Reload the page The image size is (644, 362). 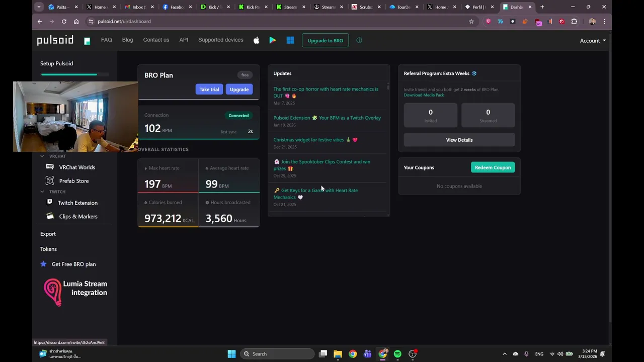pyautogui.click(x=64, y=22)
